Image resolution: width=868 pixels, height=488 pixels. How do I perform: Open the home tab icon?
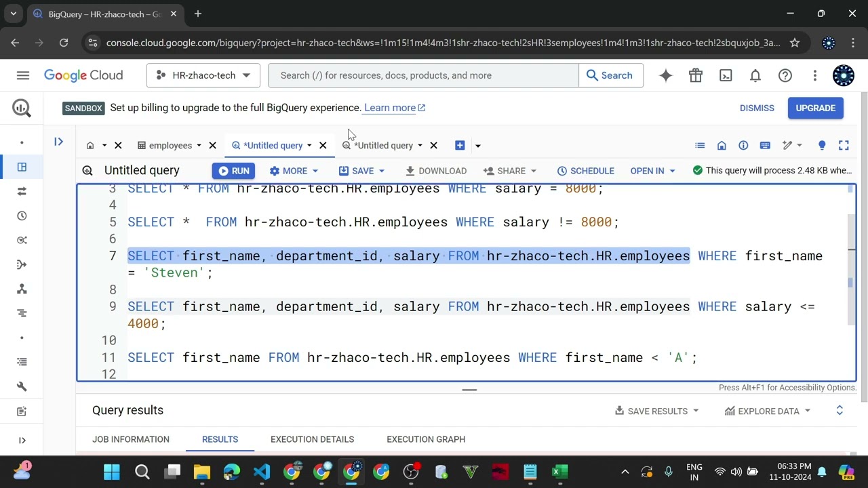pyautogui.click(x=90, y=145)
